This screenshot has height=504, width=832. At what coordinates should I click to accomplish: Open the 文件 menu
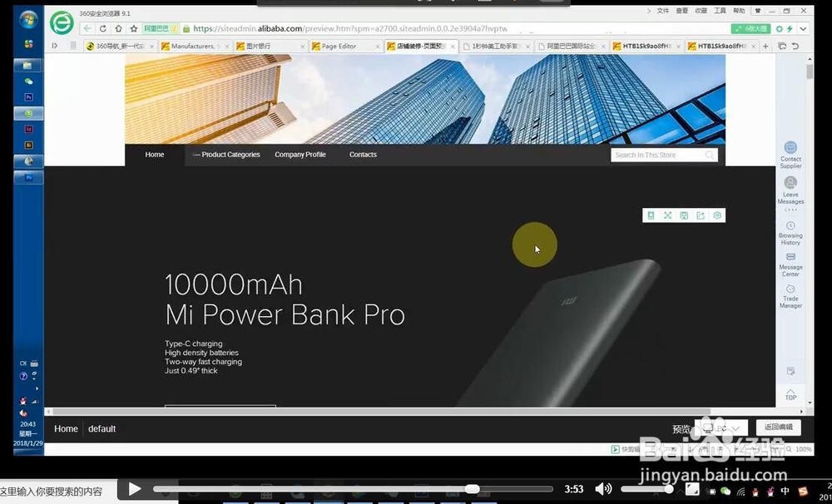click(x=663, y=11)
